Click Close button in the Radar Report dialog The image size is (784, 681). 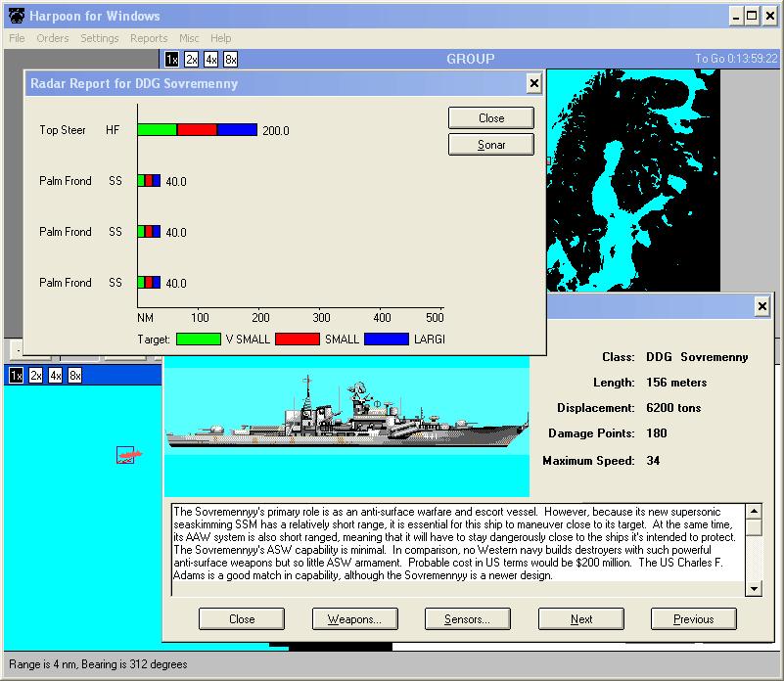[491, 118]
